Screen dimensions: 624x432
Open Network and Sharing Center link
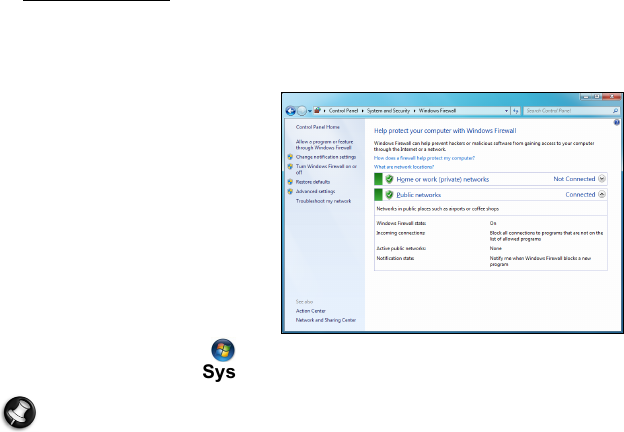326,320
